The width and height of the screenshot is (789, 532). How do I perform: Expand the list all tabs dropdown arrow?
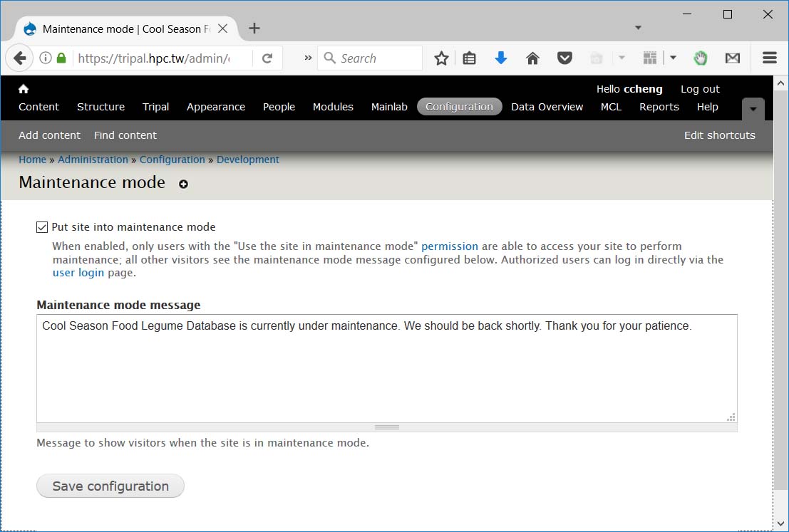[638, 28]
